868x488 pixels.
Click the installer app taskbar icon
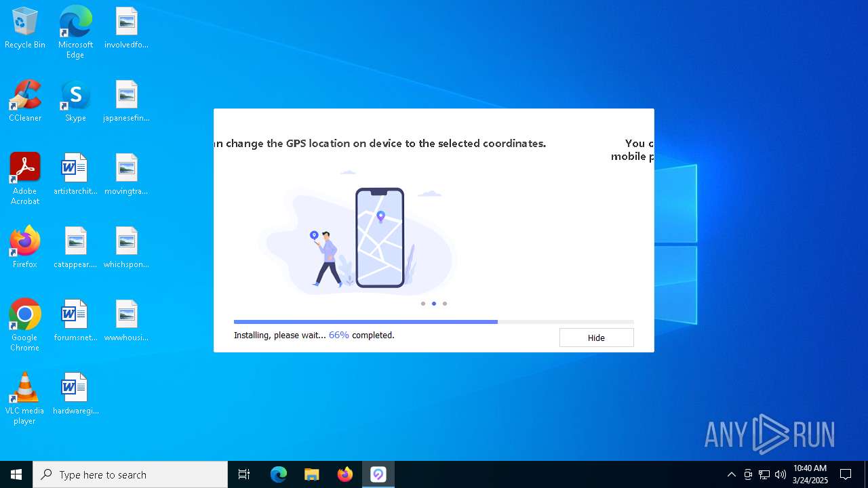378,474
